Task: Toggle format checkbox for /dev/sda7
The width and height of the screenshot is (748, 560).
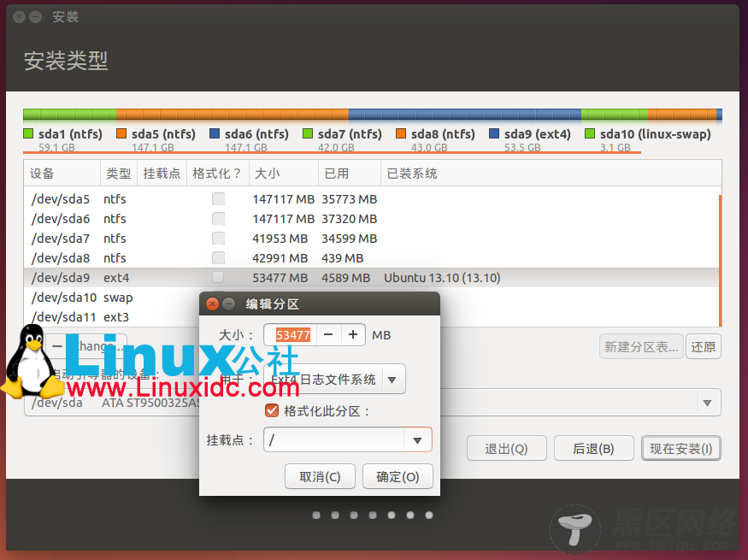Action: [x=219, y=238]
